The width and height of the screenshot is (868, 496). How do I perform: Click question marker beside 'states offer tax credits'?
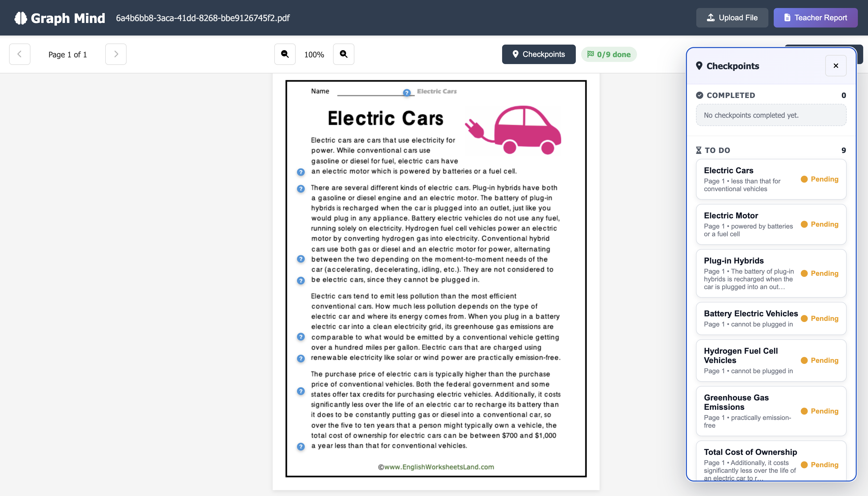300,391
